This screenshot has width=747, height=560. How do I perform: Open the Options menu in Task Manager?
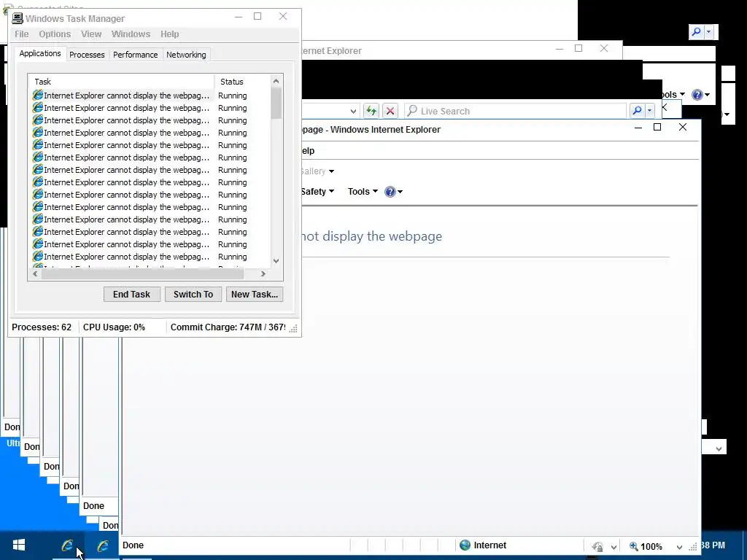click(x=55, y=34)
